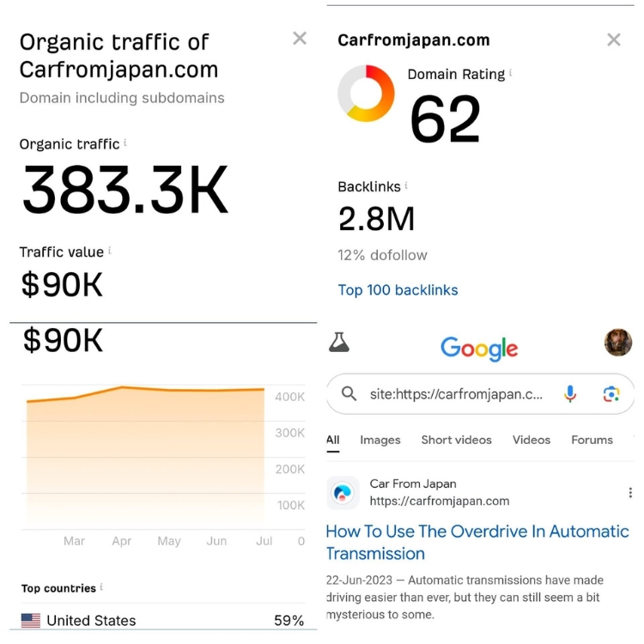Click the Domain Rating info icon
Screen dimensions: 644x644
511,73
